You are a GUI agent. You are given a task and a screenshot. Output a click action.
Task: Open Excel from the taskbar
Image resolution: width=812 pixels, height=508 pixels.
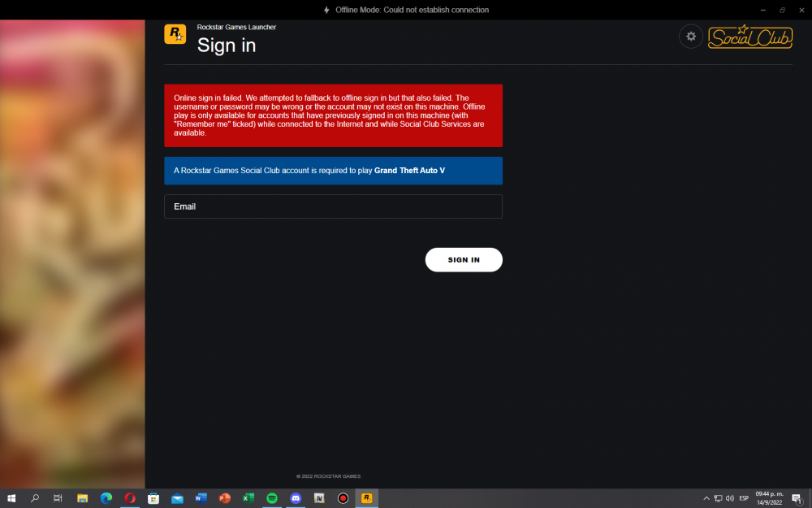[x=248, y=498]
